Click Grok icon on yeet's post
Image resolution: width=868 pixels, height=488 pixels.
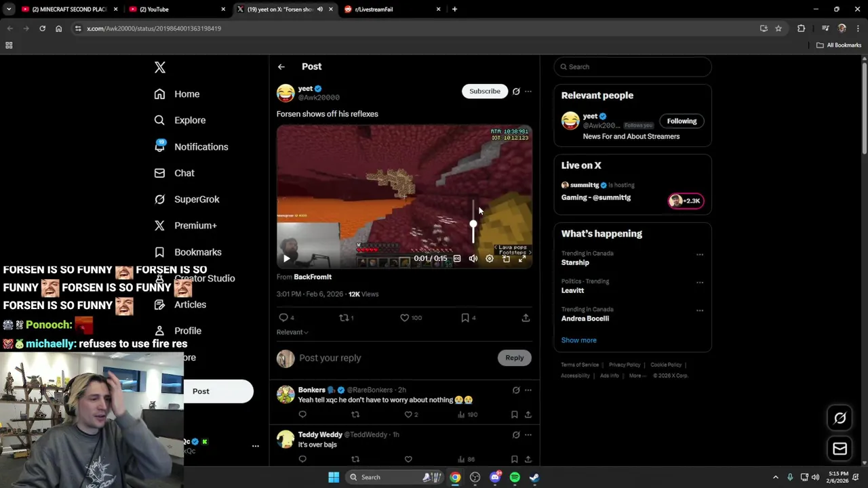coord(516,91)
